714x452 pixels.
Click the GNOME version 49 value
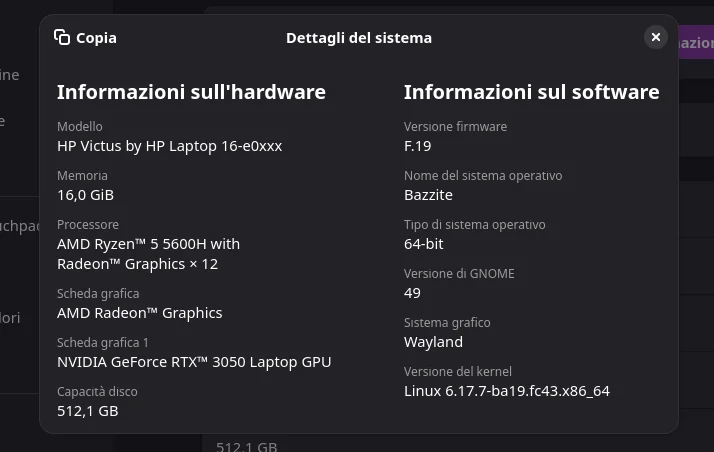[x=412, y=293]
